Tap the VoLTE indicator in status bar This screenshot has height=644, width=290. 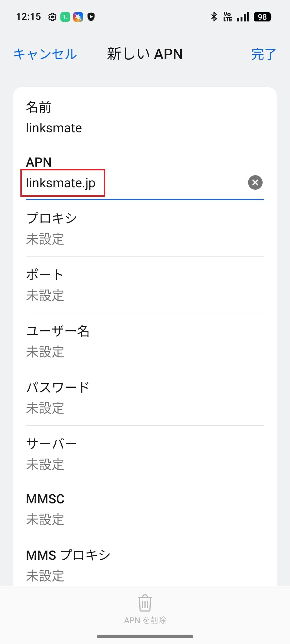pos(227,17)
